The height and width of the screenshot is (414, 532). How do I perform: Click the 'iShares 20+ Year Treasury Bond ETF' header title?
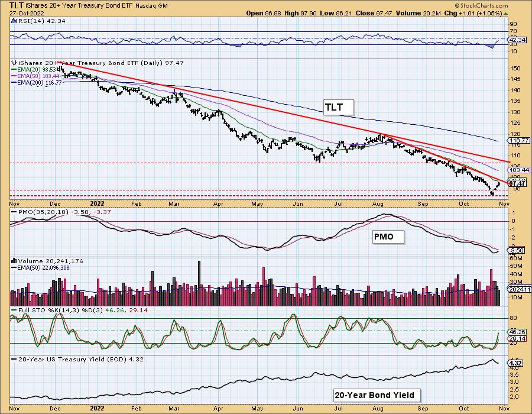(79, 6)
